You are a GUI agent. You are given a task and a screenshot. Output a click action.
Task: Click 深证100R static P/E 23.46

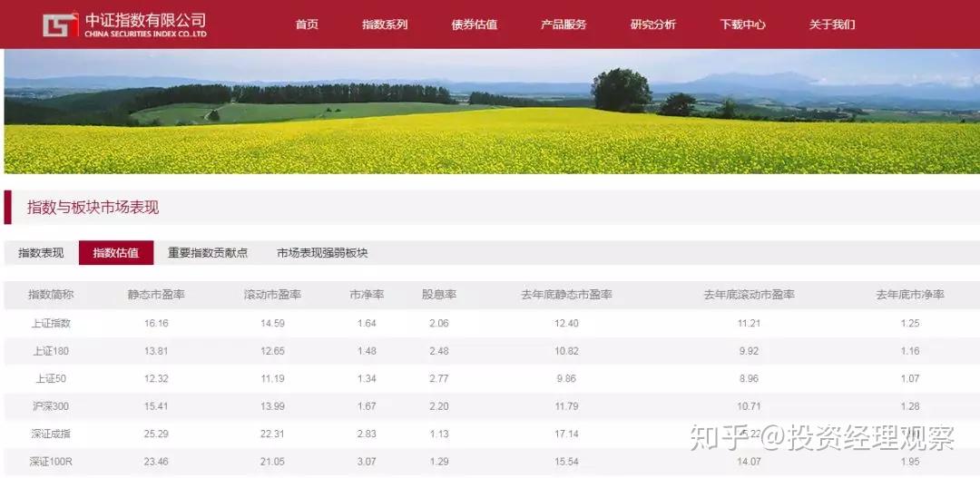click(156, 462)
